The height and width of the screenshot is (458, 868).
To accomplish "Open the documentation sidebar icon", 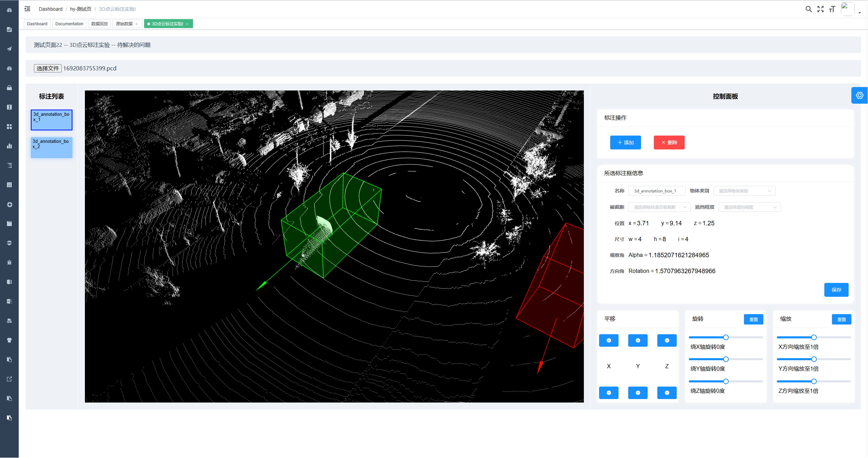I will [x=9, y=29].
